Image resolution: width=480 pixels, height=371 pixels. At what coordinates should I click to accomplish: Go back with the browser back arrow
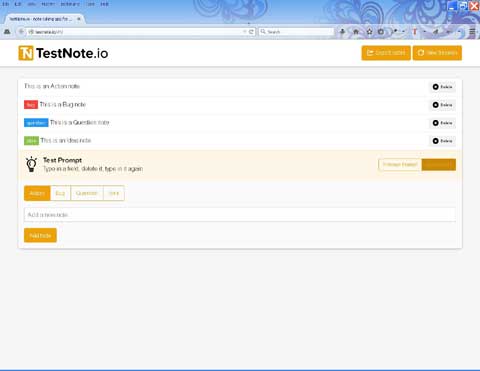coord(21,32)
